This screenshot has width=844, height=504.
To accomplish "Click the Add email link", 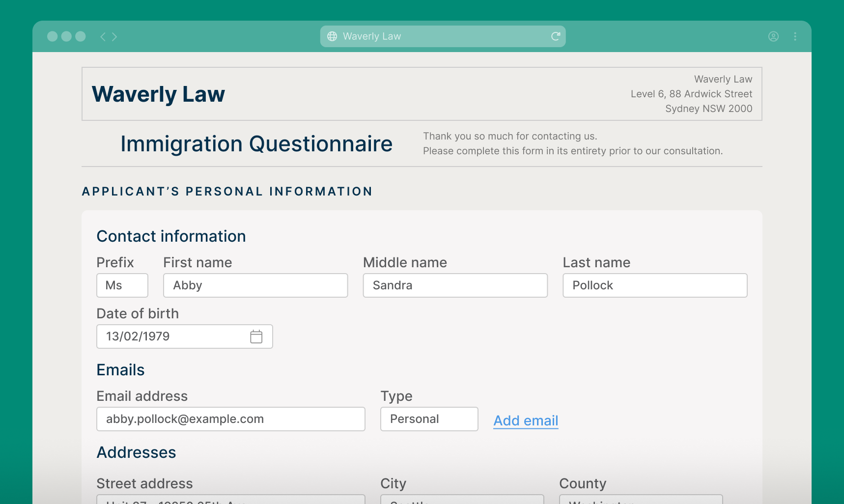I will coord(526,420).
